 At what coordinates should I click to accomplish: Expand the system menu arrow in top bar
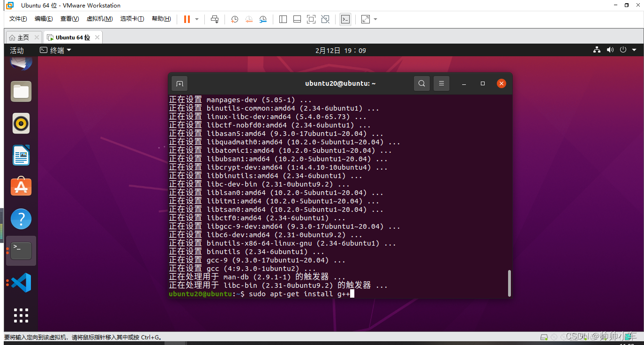click(x=634, y=50)
